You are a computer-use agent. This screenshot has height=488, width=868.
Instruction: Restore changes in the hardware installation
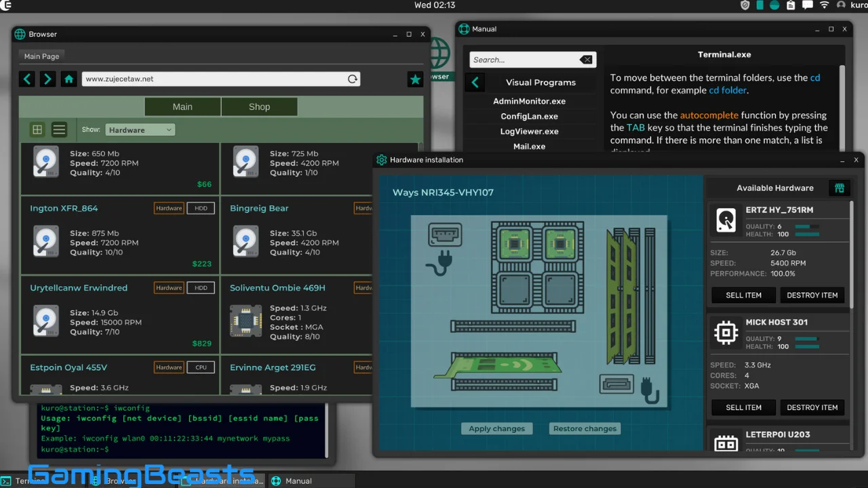tap(585, 428)
